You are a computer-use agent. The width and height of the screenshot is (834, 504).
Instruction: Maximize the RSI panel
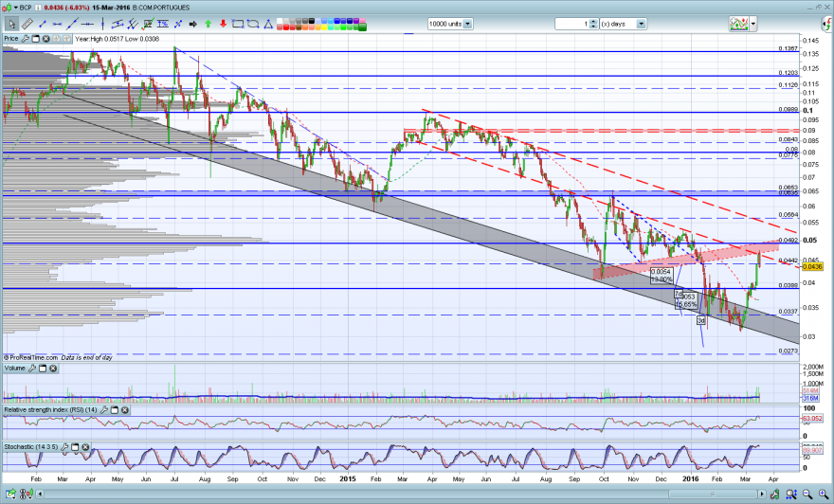point(114,410)
